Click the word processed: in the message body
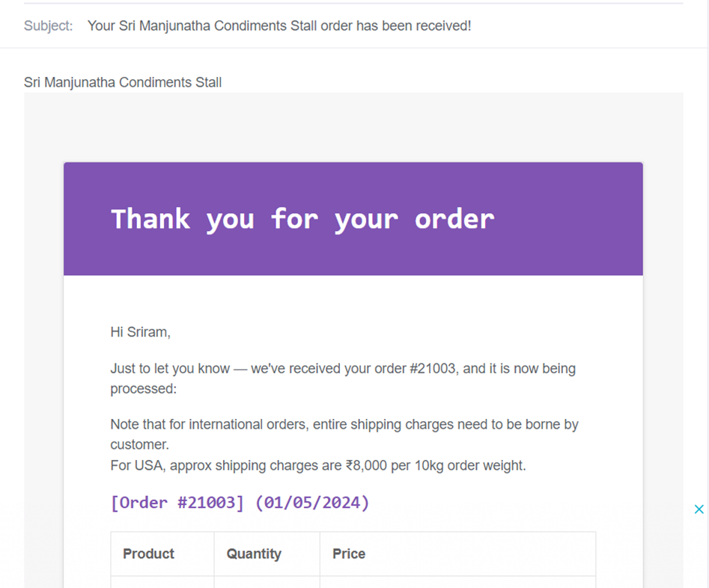The height and width of the screenshot is (588, 709). [143, 389]
